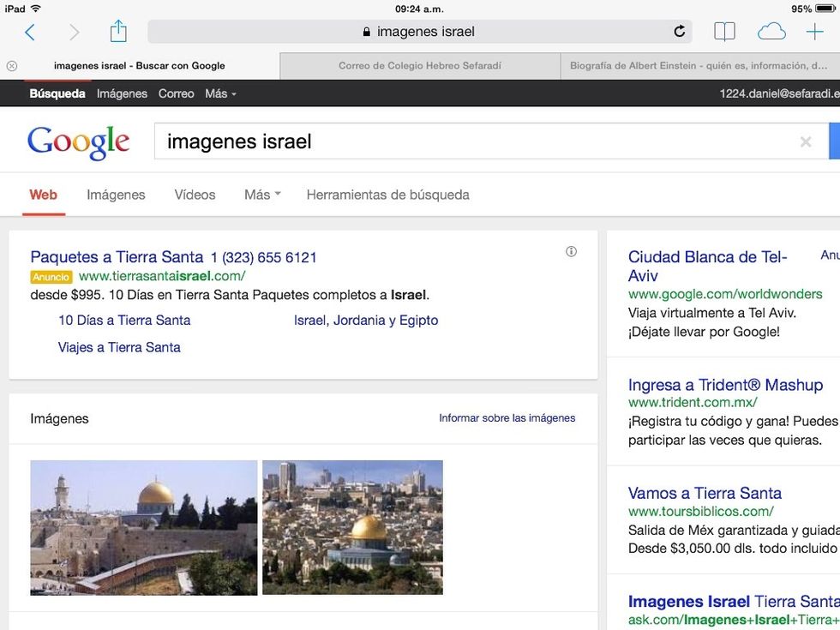840x630 pixels.
Task: Switch to Correo de Colegio Hebreo tab
Action: 420,66
